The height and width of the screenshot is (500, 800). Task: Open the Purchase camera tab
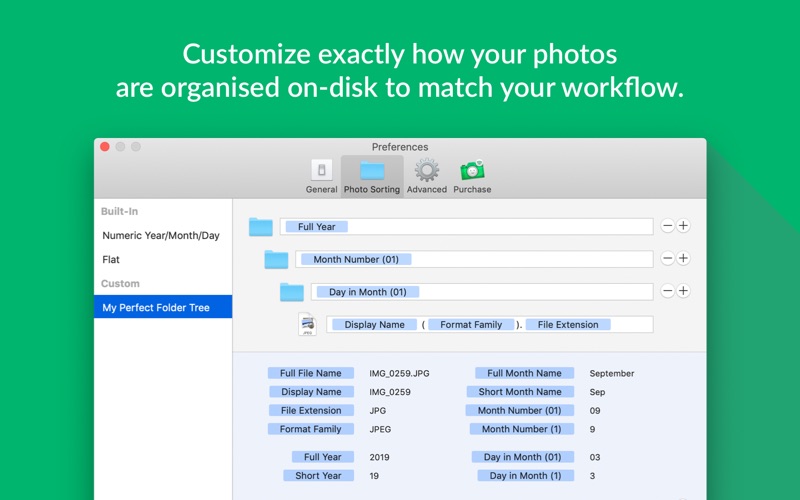[x=472, y=176]
